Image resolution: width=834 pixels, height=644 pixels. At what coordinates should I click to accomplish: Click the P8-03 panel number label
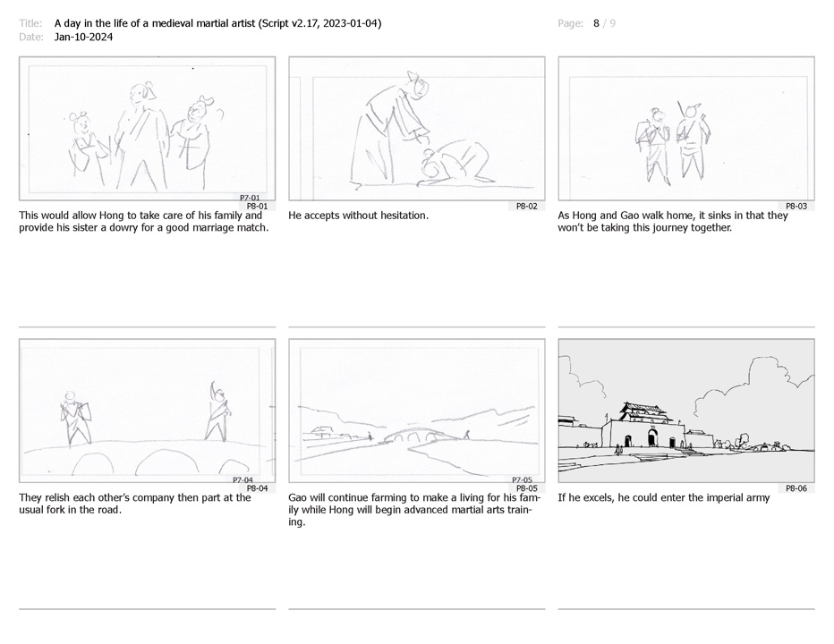point(796,207)
